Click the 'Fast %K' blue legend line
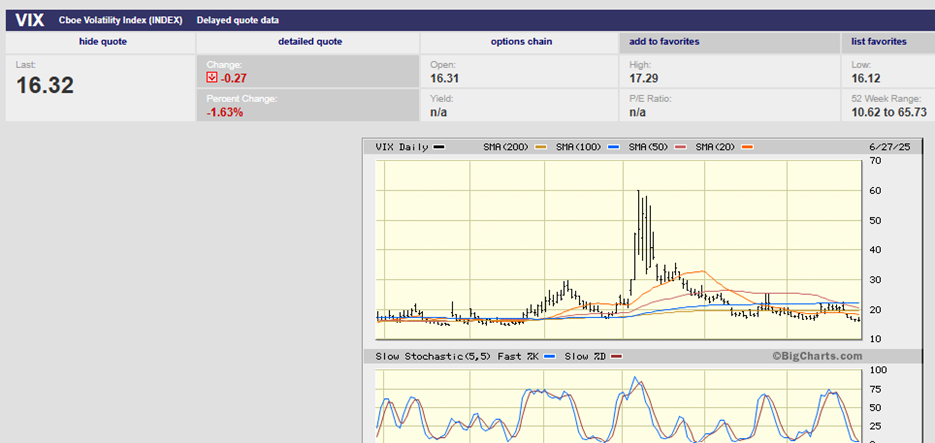This screenshot has width=935, height=443. (x=549, y=356)
